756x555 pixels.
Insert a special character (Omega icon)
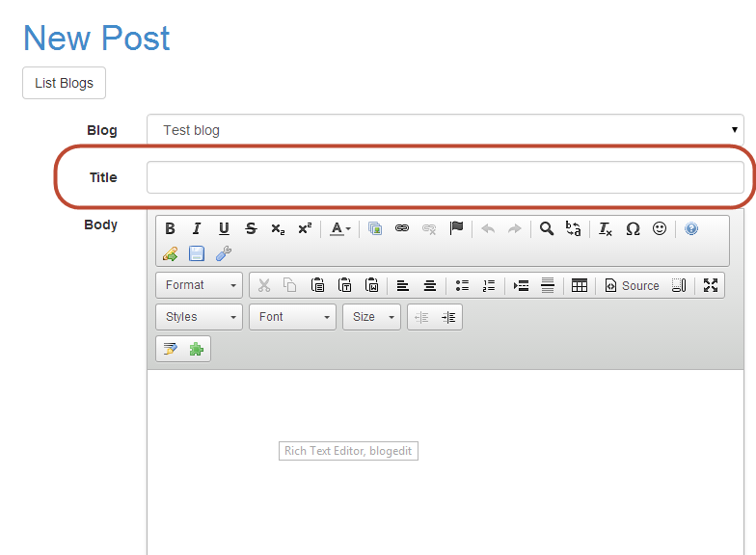[633, 228]
